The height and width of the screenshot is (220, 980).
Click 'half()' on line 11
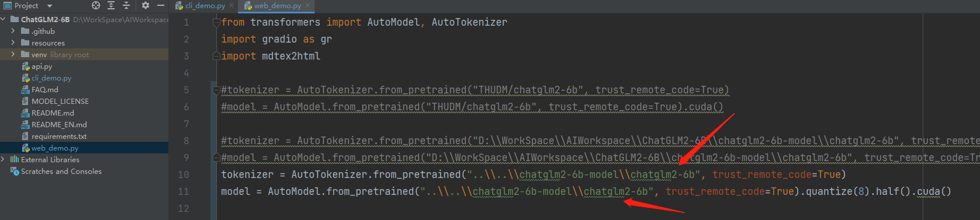893,191
